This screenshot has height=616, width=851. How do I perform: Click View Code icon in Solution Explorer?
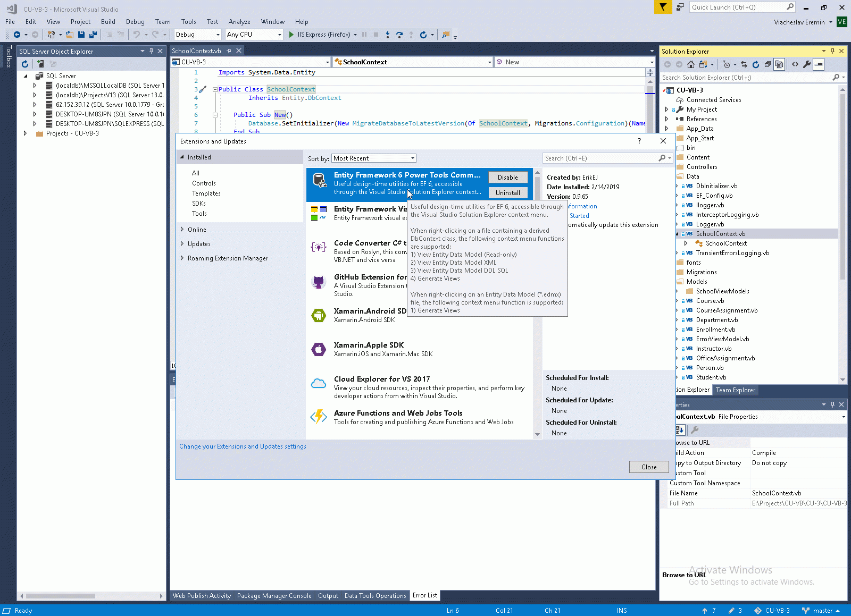(x=795, y=64)
